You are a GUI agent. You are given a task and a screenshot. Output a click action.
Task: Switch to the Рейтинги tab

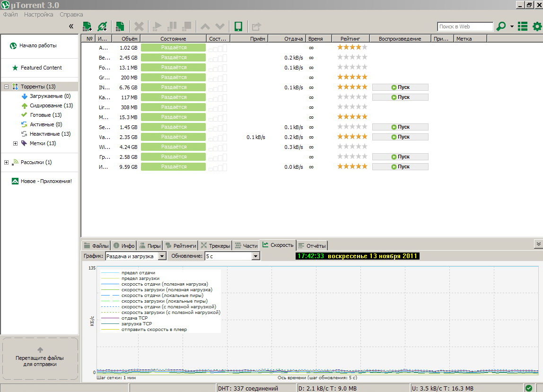point(180,245)
